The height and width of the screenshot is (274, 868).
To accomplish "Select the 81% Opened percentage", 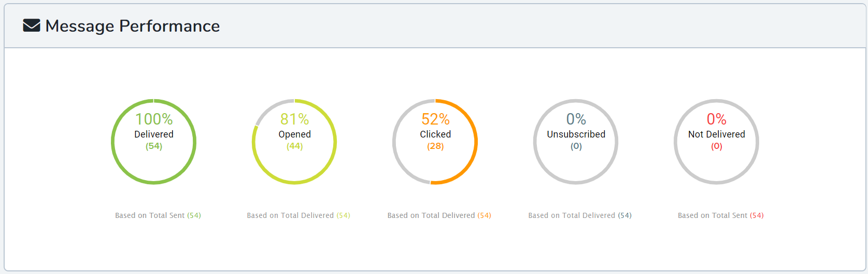I will [294, 119].
